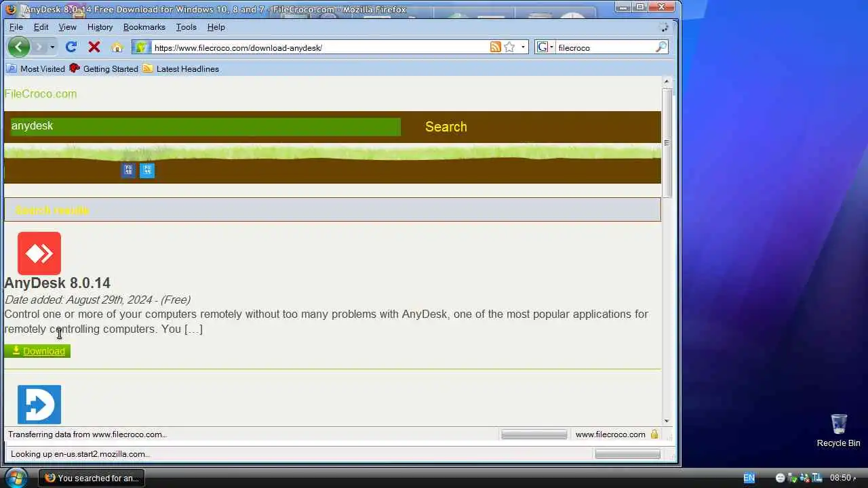Open the File menu
The image size is (868, 488).
[16, 27]
